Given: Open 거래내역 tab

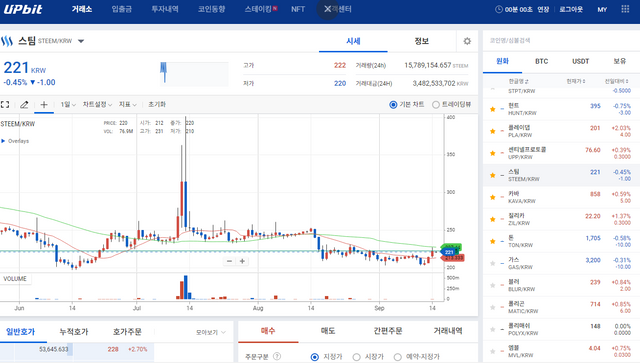Looking at the screenshot, I should click(448, 331).
